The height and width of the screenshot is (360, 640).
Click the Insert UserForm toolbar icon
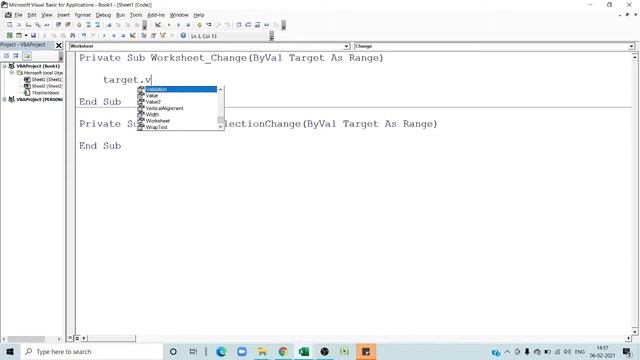click(x=19, y=36)
